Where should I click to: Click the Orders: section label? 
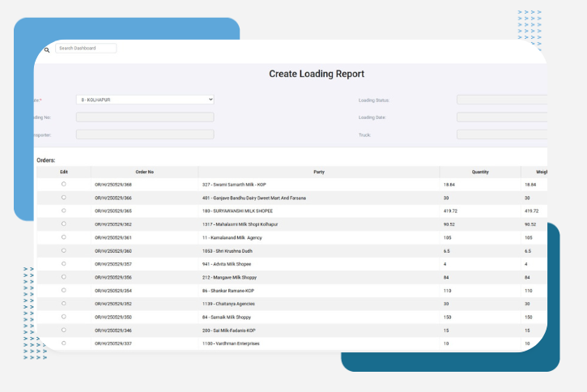tap(45, 160)
